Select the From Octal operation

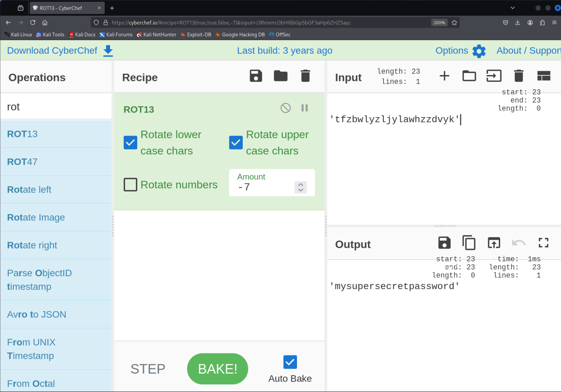pyautogui.click(x=56, y=381)
